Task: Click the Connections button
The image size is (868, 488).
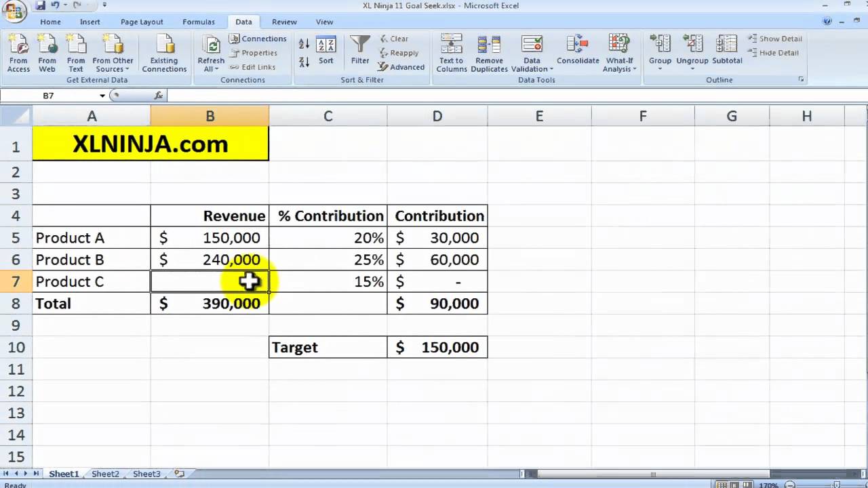Action: click(x=258, y=39)
